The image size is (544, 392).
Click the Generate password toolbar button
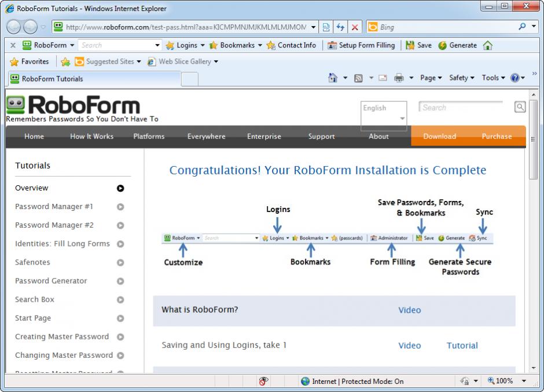point(457,45)
